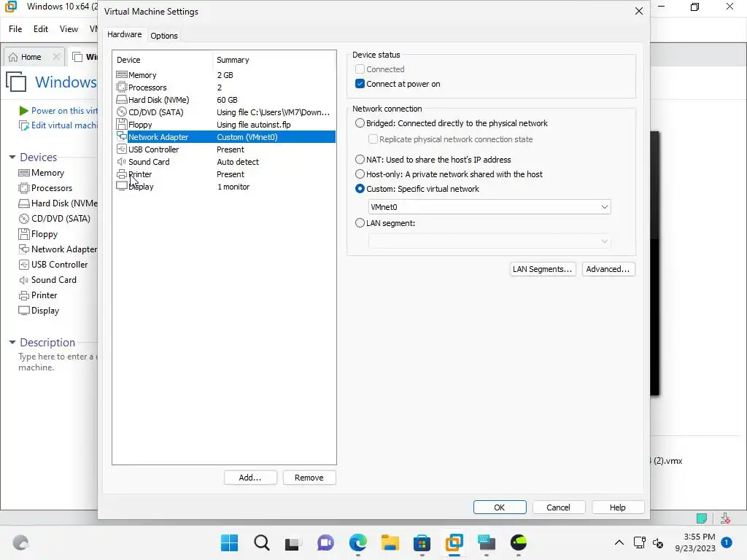Click the Edit virtual machine pencil icon
The image size is (747, 560).
pyautogui.click(x=23, y=125)
